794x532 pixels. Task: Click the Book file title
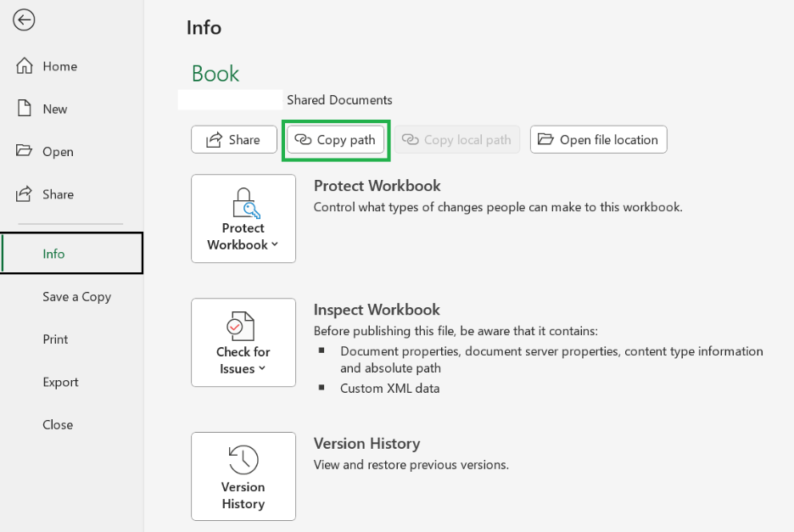(x=215, y=74)
